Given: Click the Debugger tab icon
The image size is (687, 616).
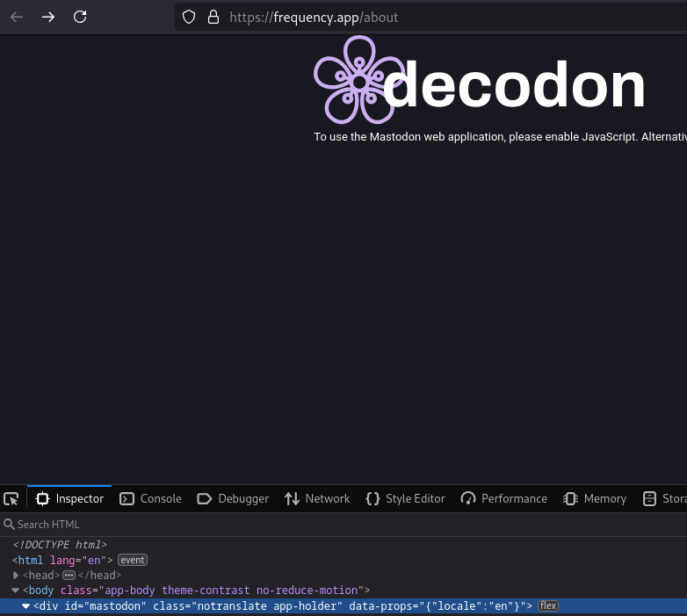Looking at the screenshot, I should click(205, 498).
